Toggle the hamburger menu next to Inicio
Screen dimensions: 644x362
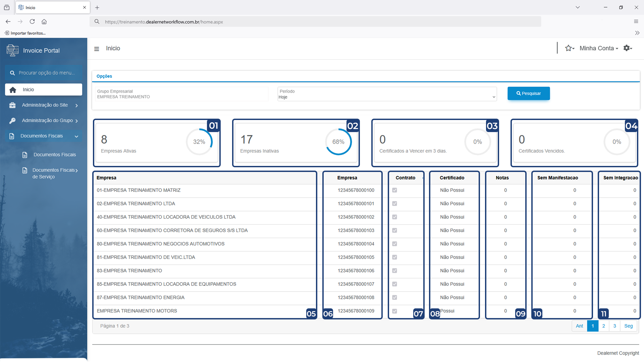coord(97,49)
